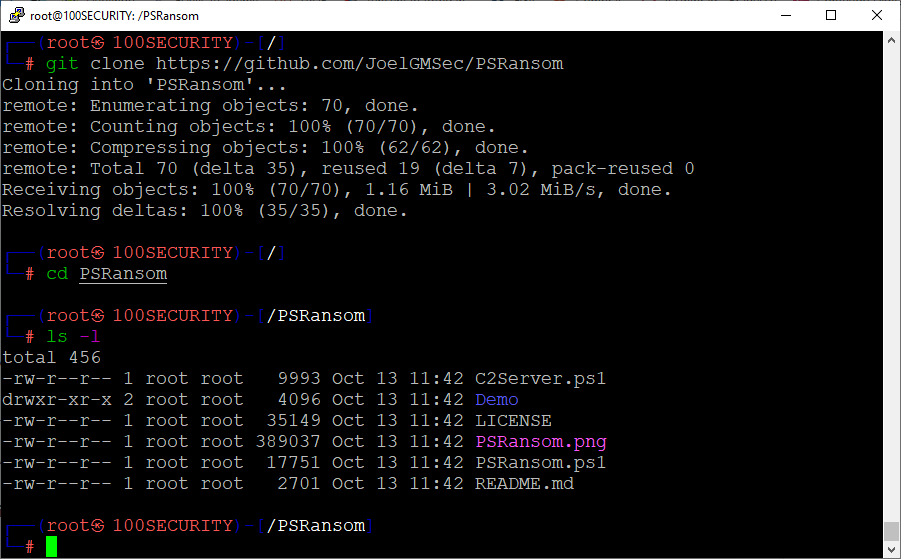The image size is (901, 559).
Task: Click the README.md file name
Action: (x=524, y=484)
